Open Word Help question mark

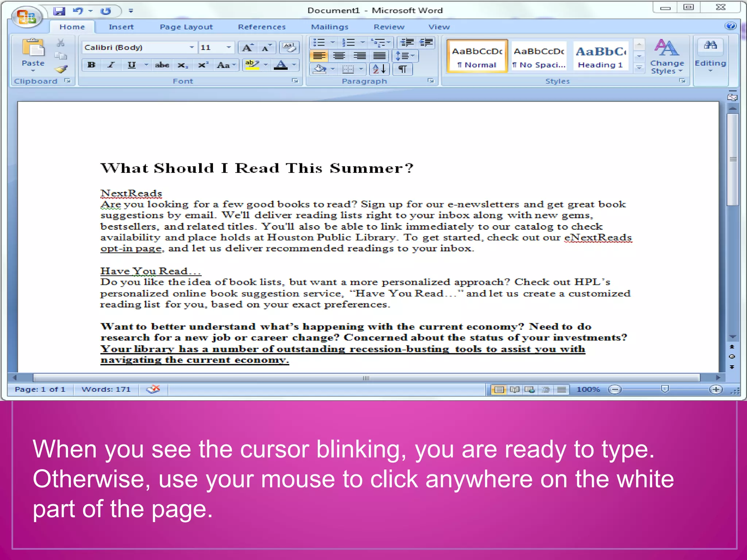tap(731, 26)
